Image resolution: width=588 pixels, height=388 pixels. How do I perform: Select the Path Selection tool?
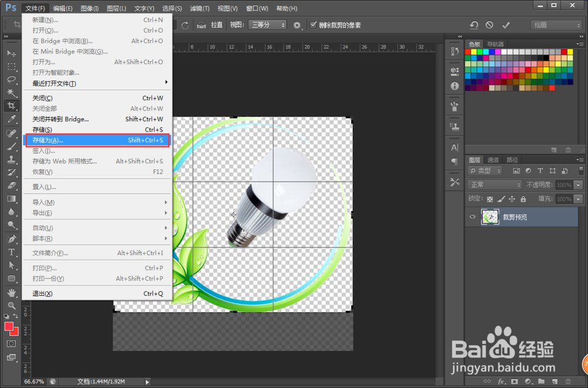11,265
